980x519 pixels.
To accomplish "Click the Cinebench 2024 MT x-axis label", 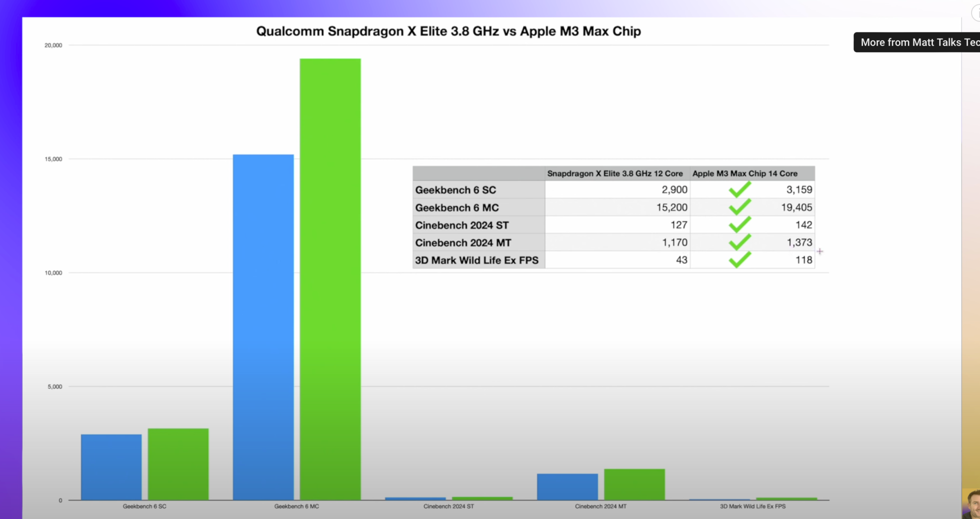I will coord(601,507).
